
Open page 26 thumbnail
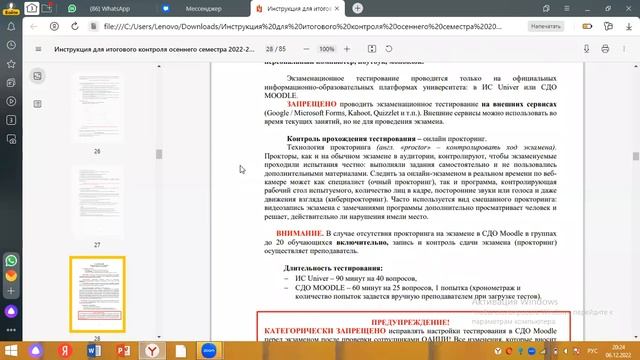(x=97, y=108)
